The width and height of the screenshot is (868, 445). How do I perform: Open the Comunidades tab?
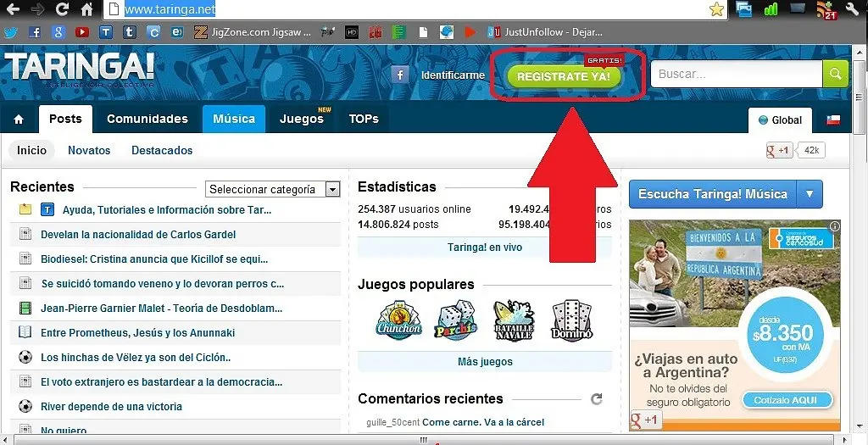tap(147, 119)
